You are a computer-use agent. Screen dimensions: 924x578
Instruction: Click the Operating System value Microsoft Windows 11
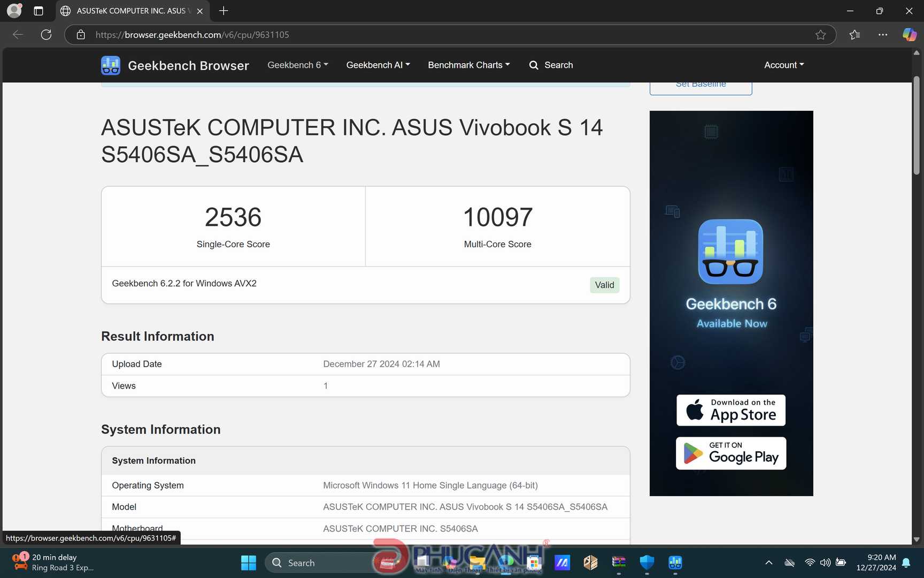(430, 485)
